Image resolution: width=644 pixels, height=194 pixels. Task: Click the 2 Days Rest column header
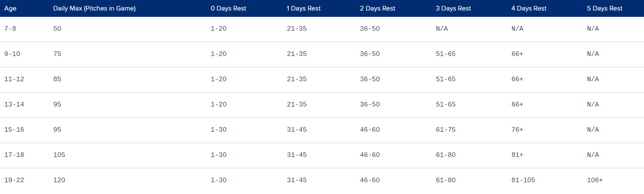click(378, 8)
